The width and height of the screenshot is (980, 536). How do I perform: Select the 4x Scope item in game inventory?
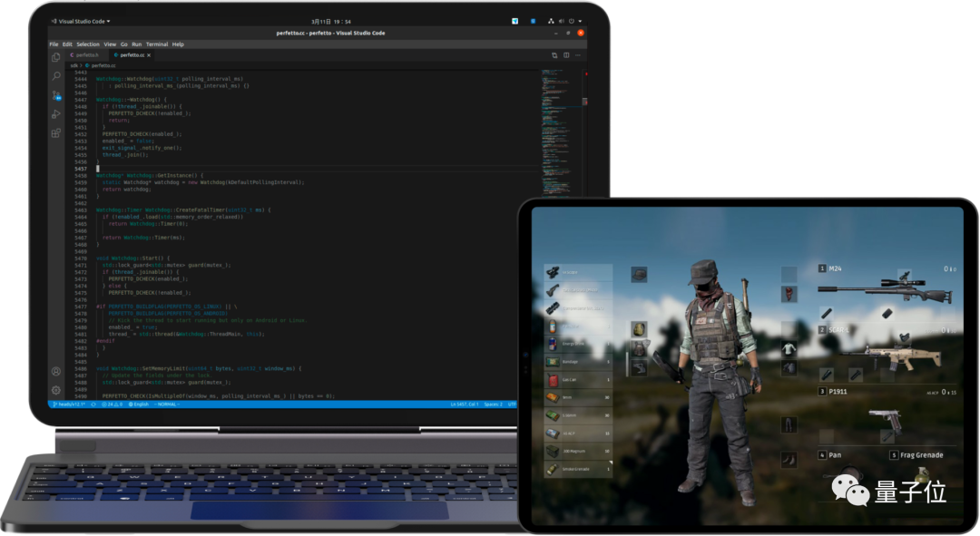click(578, 272)
